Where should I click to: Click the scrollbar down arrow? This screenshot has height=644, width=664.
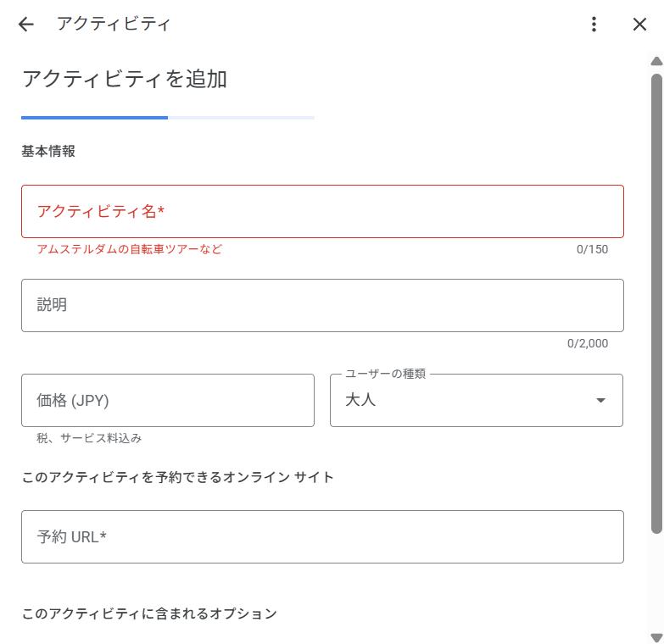pyautogui.click(x=656, y=637)
